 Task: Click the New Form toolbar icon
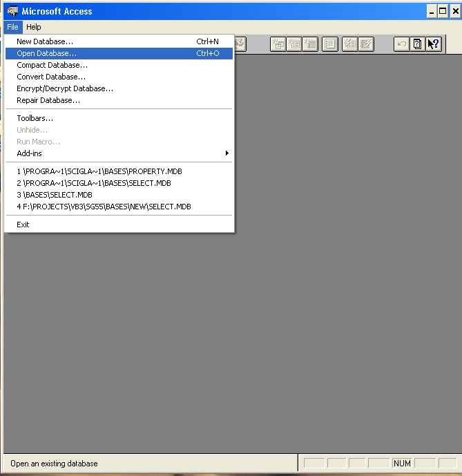click(x=293, y=44)
